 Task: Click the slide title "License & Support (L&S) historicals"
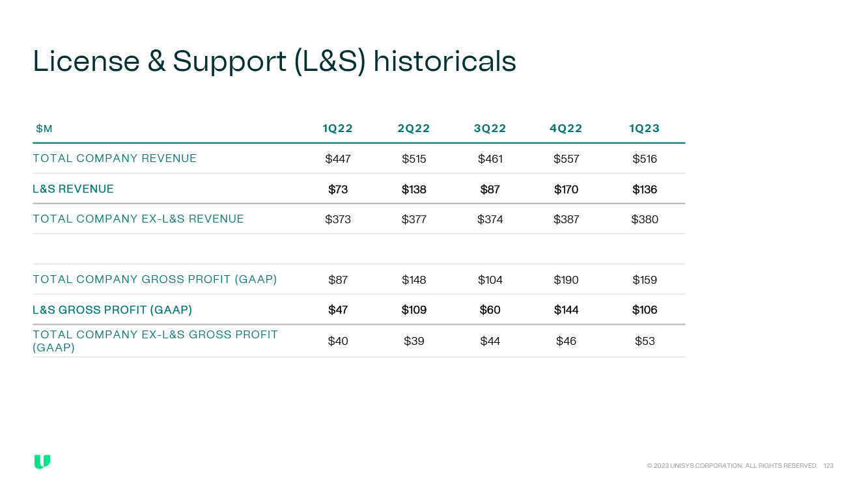pos(274,61)
